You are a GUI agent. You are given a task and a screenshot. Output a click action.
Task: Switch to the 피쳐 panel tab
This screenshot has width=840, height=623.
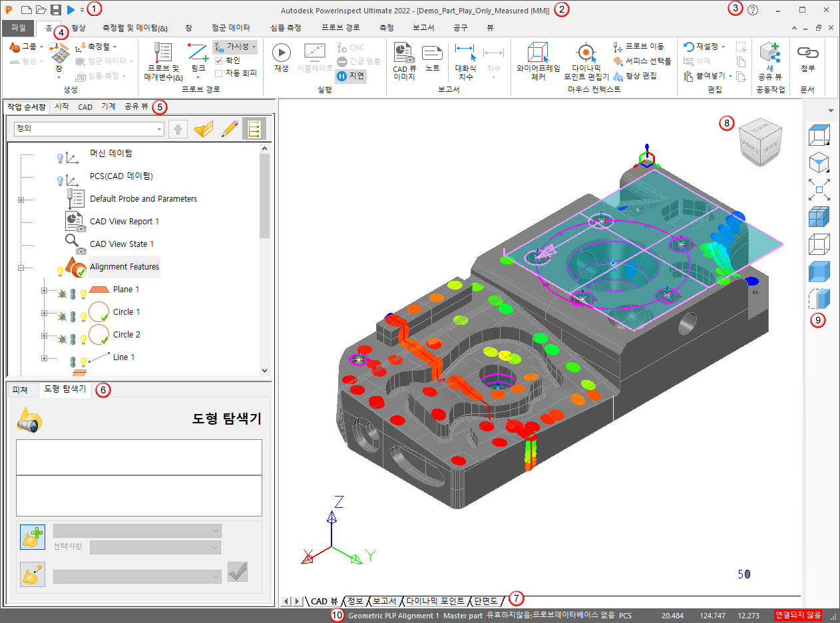20,389
